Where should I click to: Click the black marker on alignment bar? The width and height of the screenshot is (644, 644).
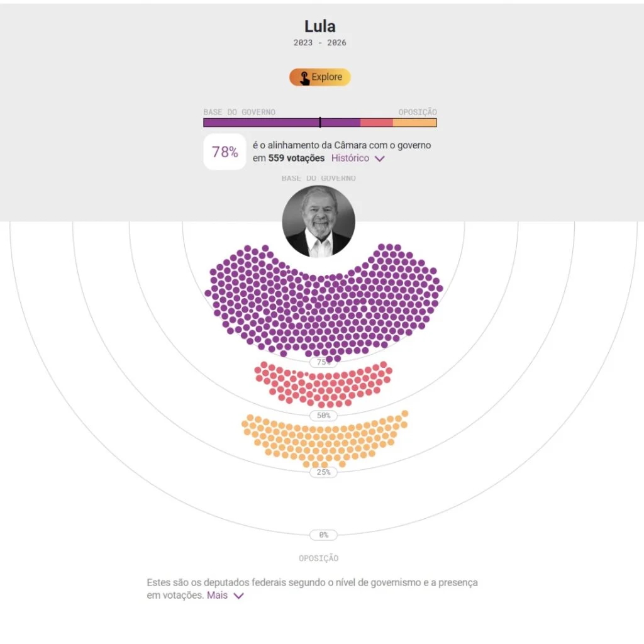coord(320,123)
